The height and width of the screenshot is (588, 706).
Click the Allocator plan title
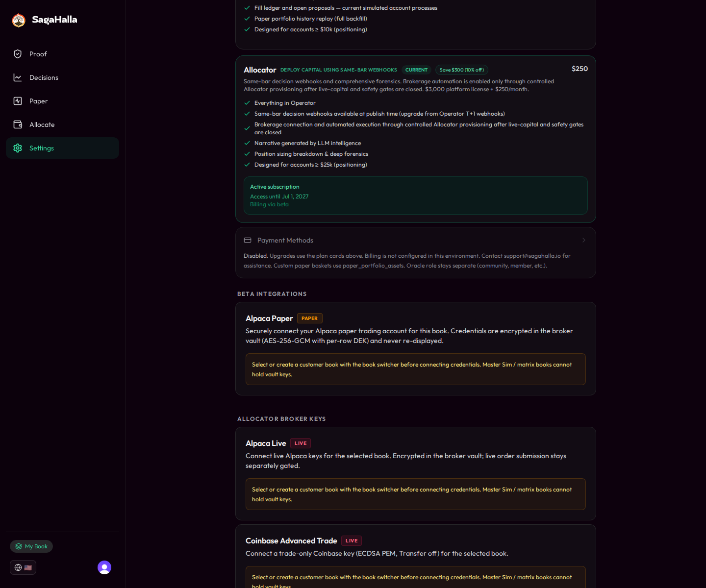pos(260,70)
